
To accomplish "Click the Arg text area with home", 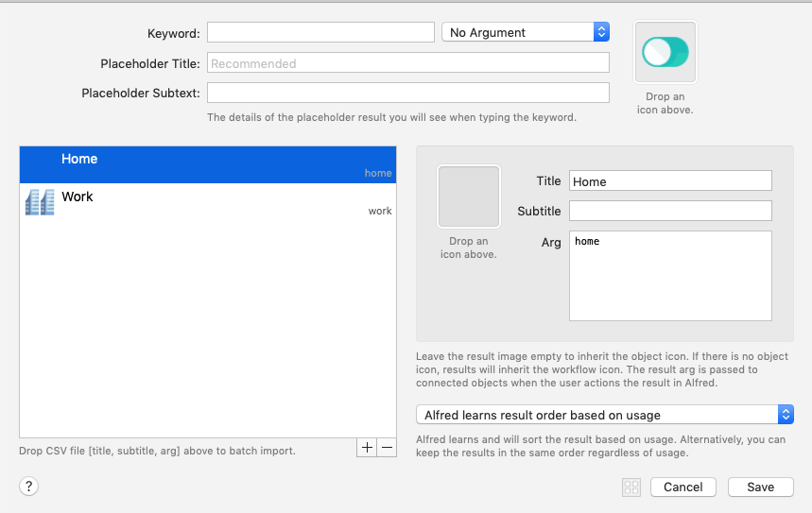I will coord(670,276).
